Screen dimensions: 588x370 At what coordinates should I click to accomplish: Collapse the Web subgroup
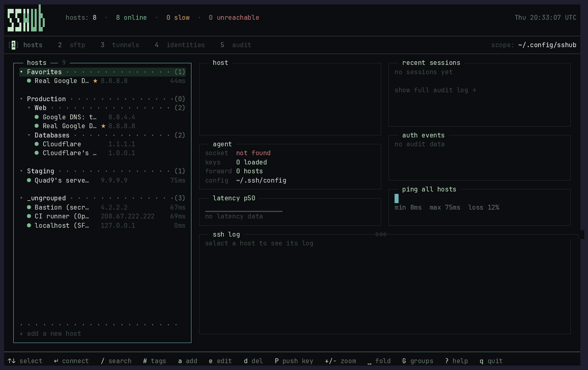[x=29, y=108]
